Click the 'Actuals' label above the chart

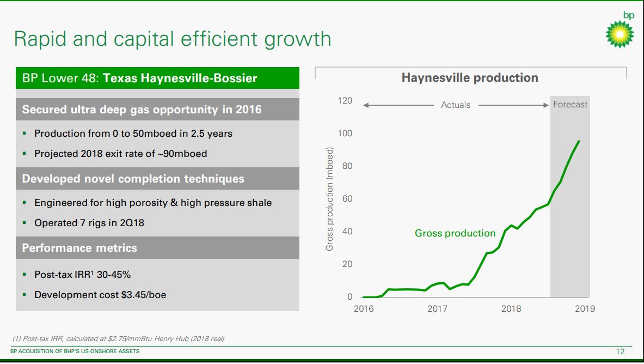pos(456,105)
